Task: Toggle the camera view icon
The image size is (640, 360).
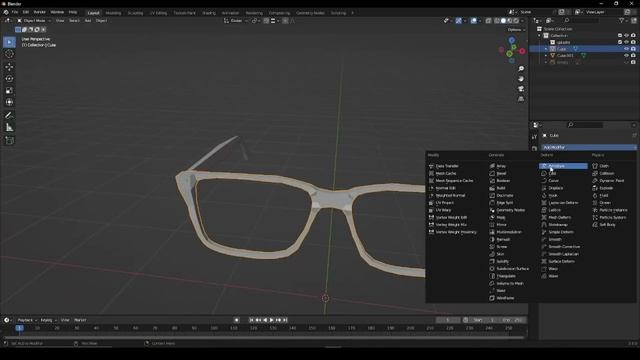Action: click(521, 89)
